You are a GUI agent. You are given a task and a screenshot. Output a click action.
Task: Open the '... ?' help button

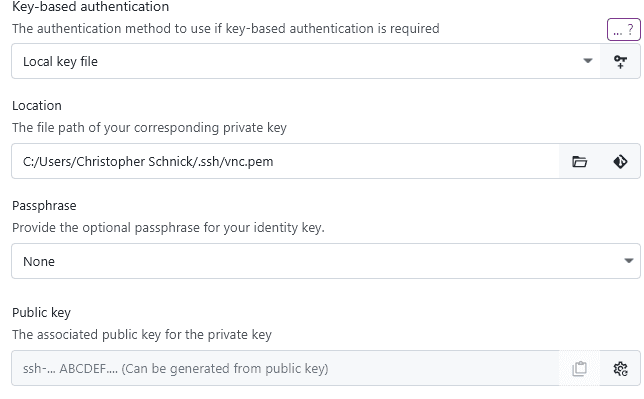[623, 30]
